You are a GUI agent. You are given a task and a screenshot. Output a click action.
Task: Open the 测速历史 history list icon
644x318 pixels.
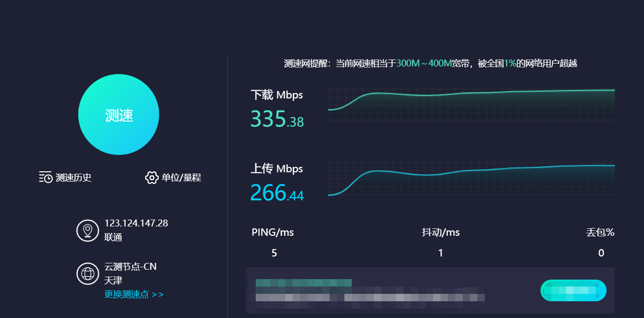pyautogui.click(x=46, y=178)
